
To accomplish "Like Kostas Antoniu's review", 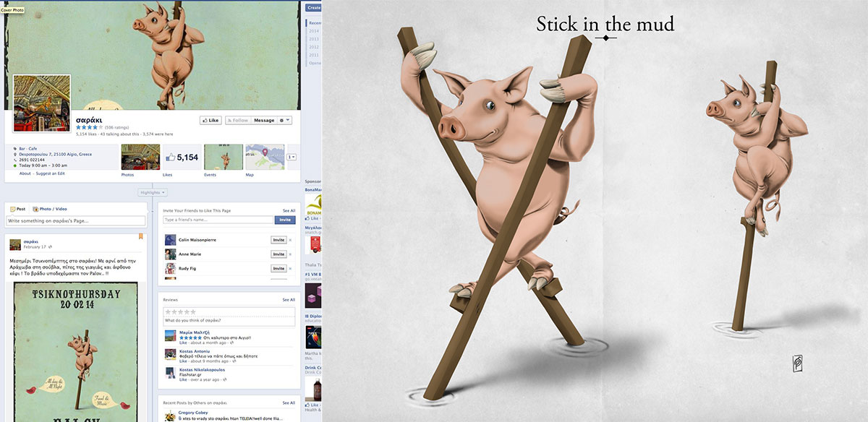I will click(182, 361).
